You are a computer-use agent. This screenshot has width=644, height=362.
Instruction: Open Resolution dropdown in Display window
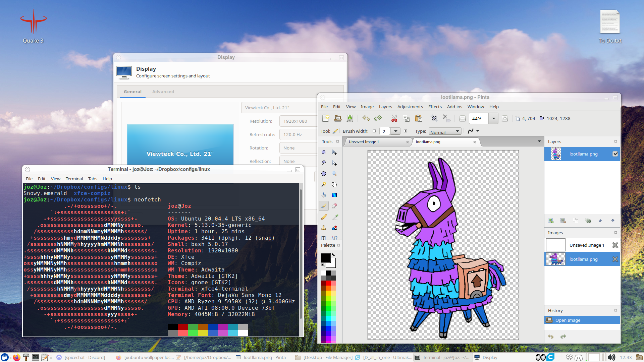coord(299,121)
